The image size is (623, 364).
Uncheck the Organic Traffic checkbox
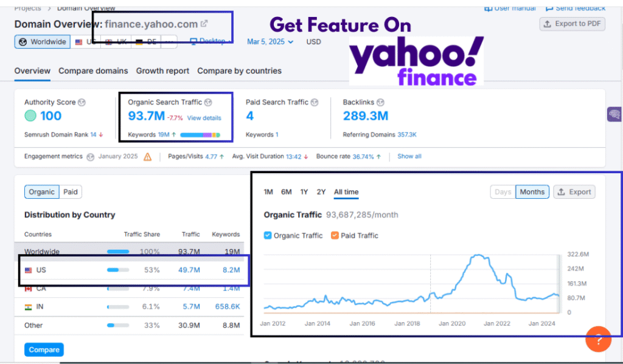268,236
